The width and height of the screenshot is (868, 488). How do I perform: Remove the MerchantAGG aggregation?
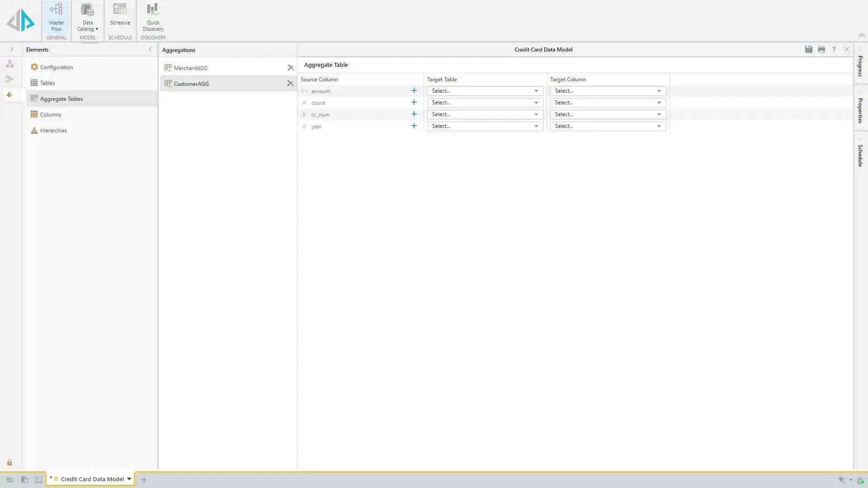pyautogui.click(x=290, y=68)
